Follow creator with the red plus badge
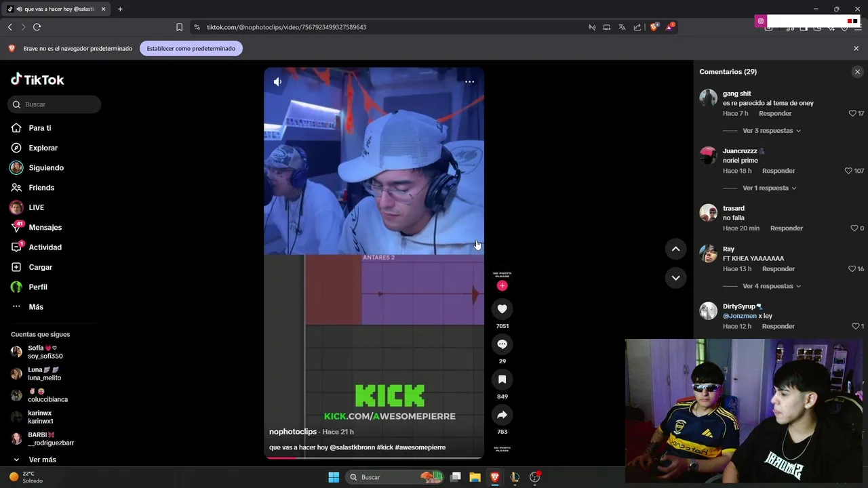 tap(502, 286)
